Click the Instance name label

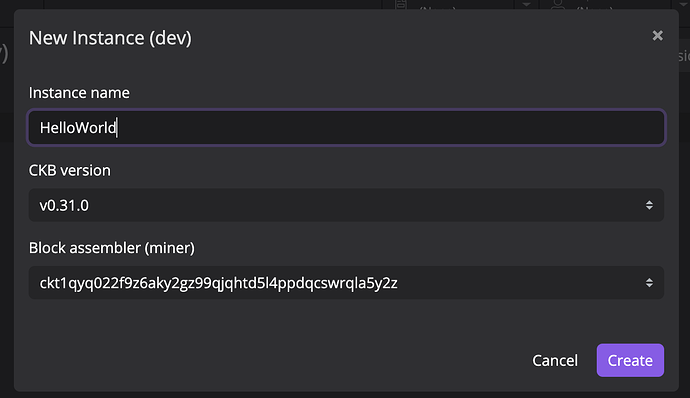coord(79,93)
